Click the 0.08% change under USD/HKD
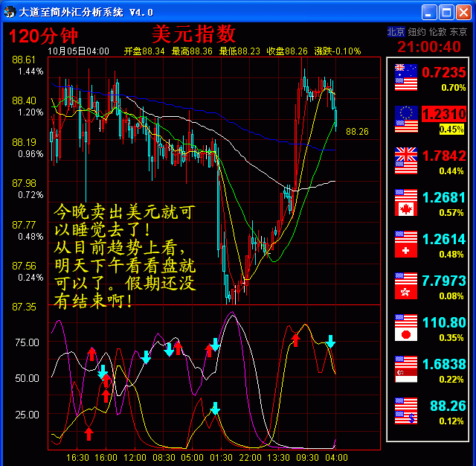This screenshot has width=476, height=466. point(451,296)
